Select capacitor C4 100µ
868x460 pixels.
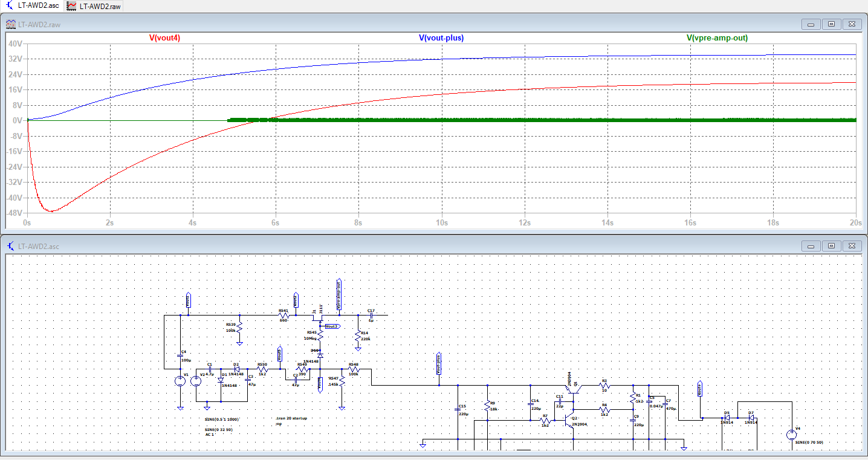[x=180, y=355]
